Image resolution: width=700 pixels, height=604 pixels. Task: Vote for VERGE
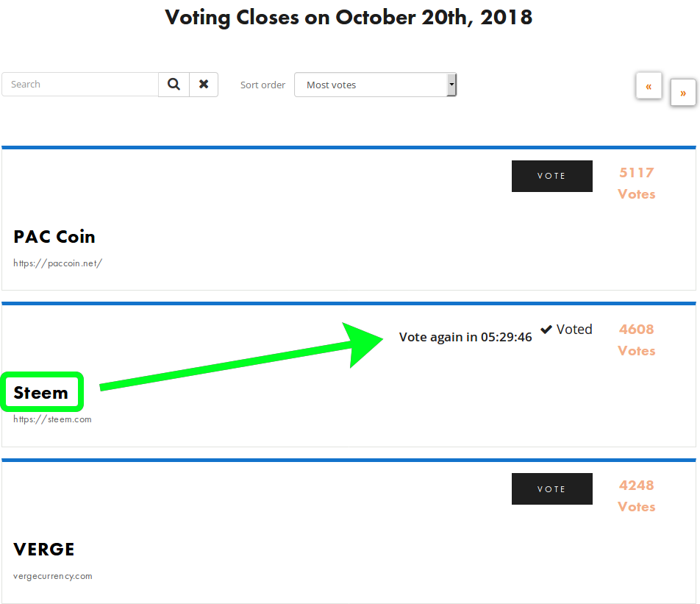(x=551, y=488)
